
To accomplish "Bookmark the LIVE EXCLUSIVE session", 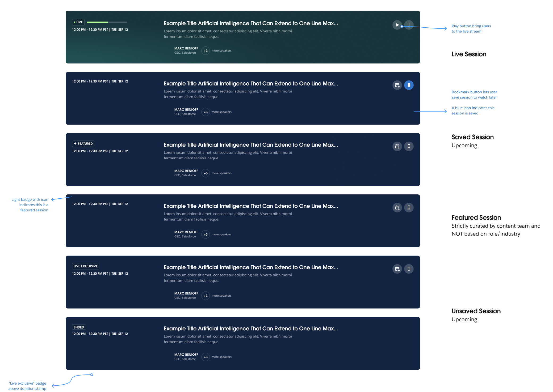I will tap(409, 269).
